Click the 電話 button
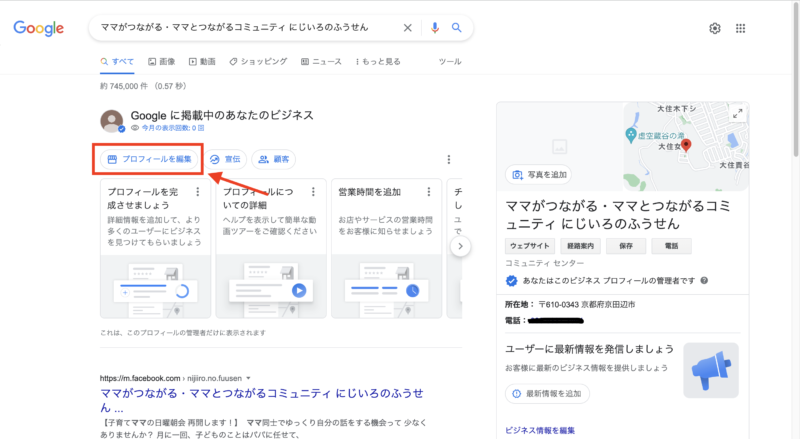This screenshot has height=439, width=800. click(671, 246)
